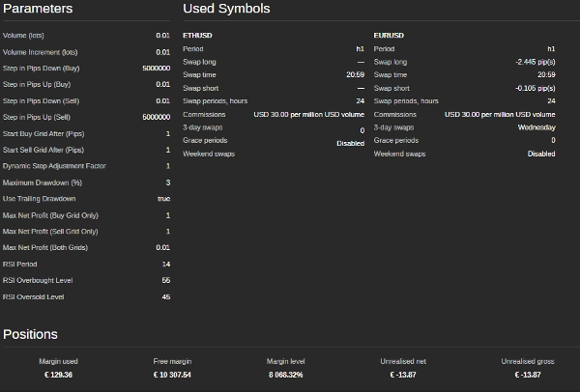Viewport: 580px width, 392px height.
Task: Click the Step in Pips Down (Buy) value
Action: point(156,69)
